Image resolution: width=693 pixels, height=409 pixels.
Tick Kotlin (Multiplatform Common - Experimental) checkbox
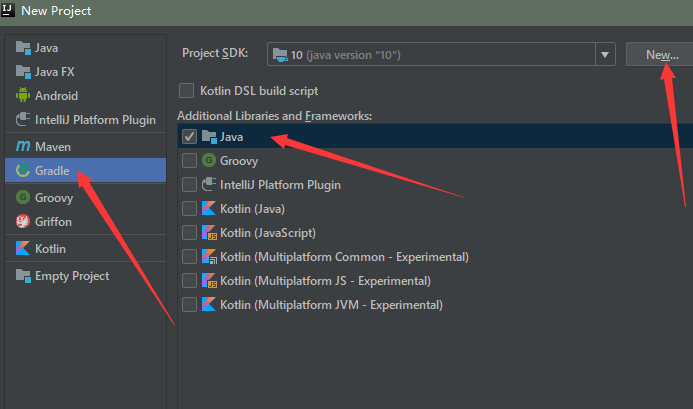[x=189, y=256]
